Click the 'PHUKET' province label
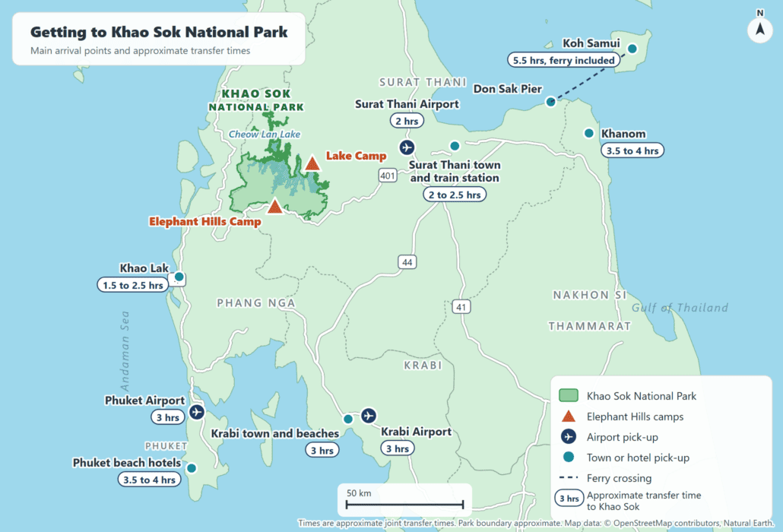This screenshot has height=532, width=783. click(x=166, y=445)
